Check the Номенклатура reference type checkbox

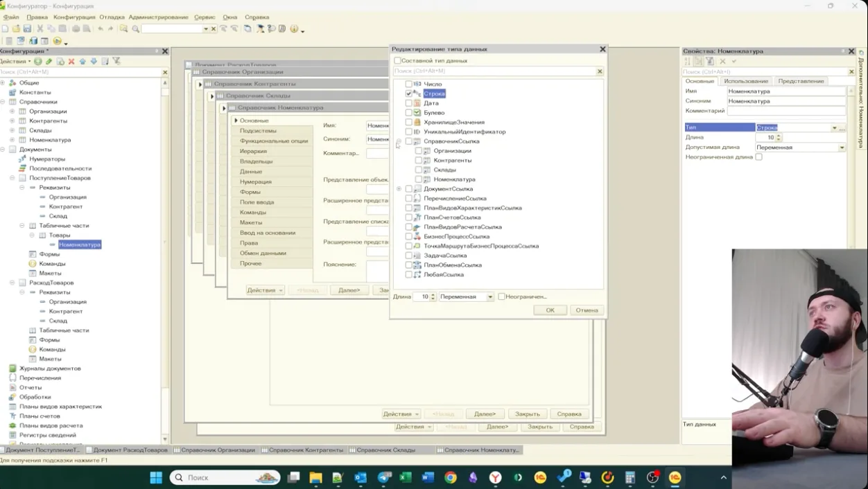point(418,179)
